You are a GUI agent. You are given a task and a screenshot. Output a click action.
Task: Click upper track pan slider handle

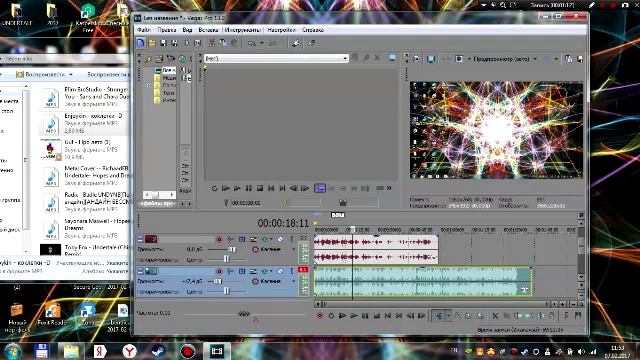pyautogui.click(x=227, y=259)
